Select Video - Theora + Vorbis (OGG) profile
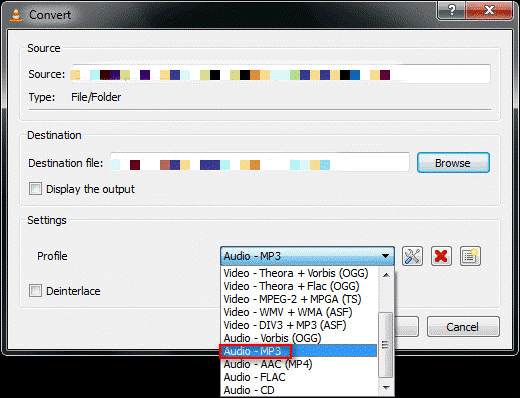520x398 pixels. (299, 273)
